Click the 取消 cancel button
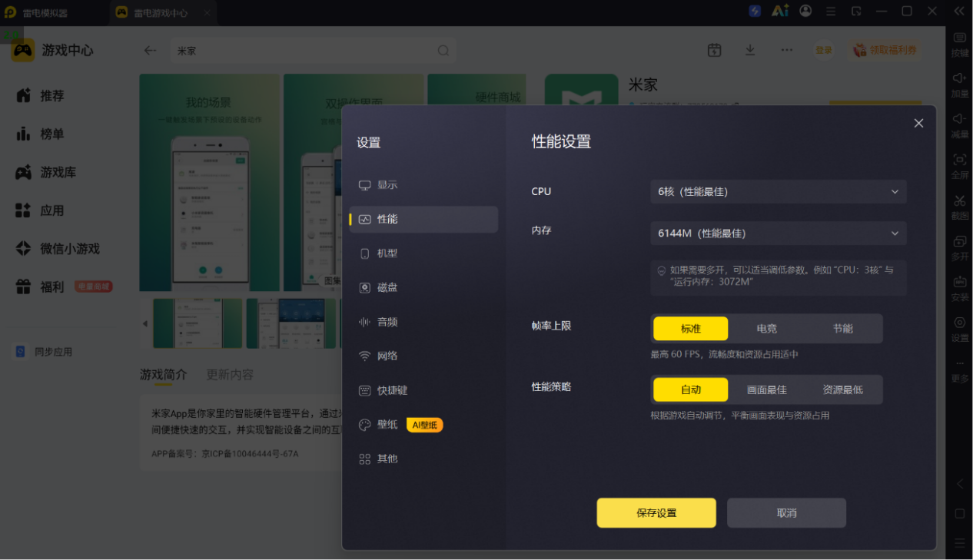The image size is (973, 560). pos(786,513)
